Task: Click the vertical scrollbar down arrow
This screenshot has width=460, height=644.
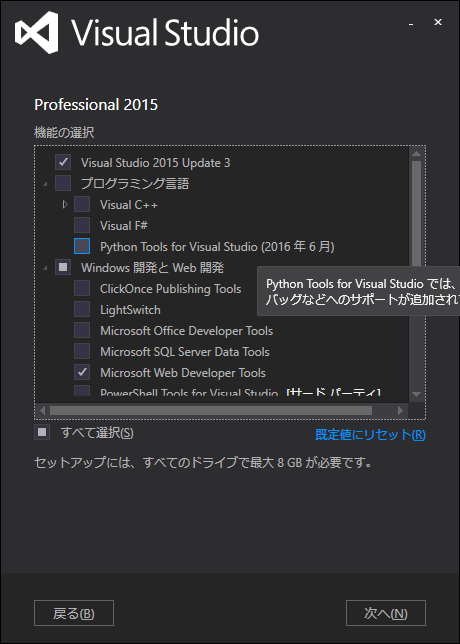Action: pyautogui.click(x=416, y=394)
